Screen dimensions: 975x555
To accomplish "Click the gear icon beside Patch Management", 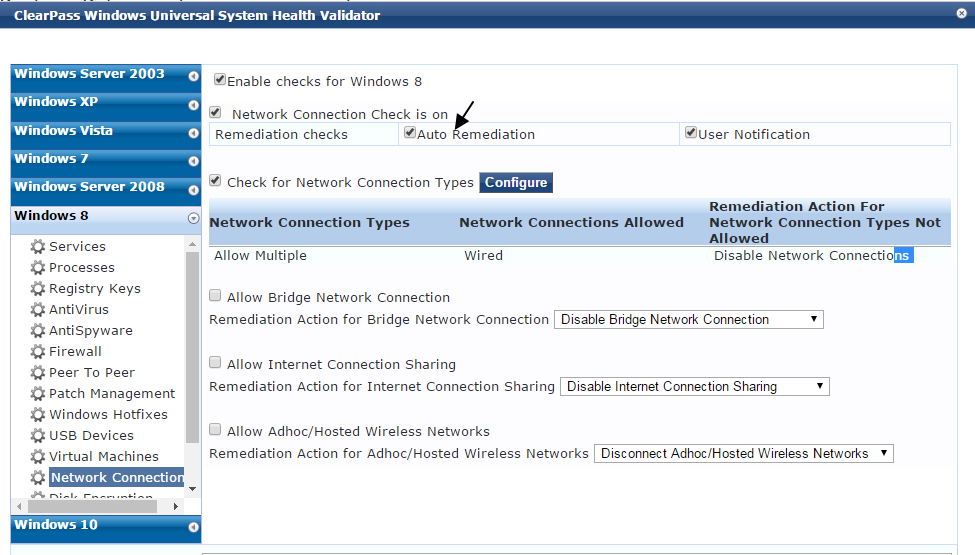I will [38, 393].
